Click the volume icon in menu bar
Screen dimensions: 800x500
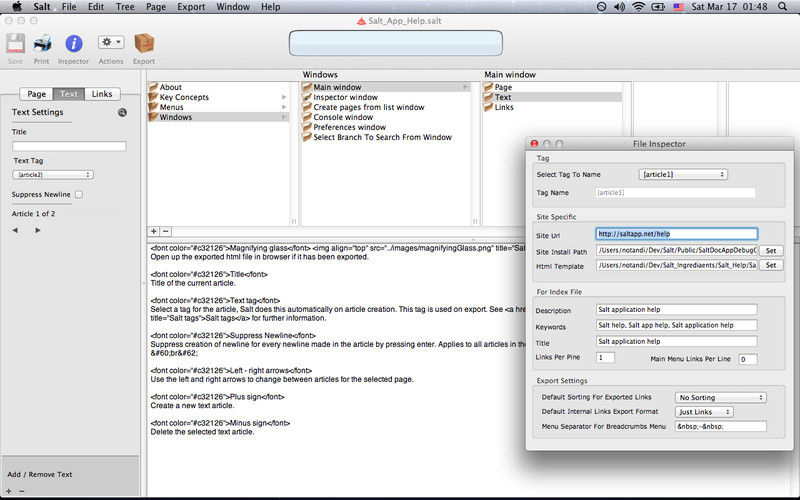[619, 7]
